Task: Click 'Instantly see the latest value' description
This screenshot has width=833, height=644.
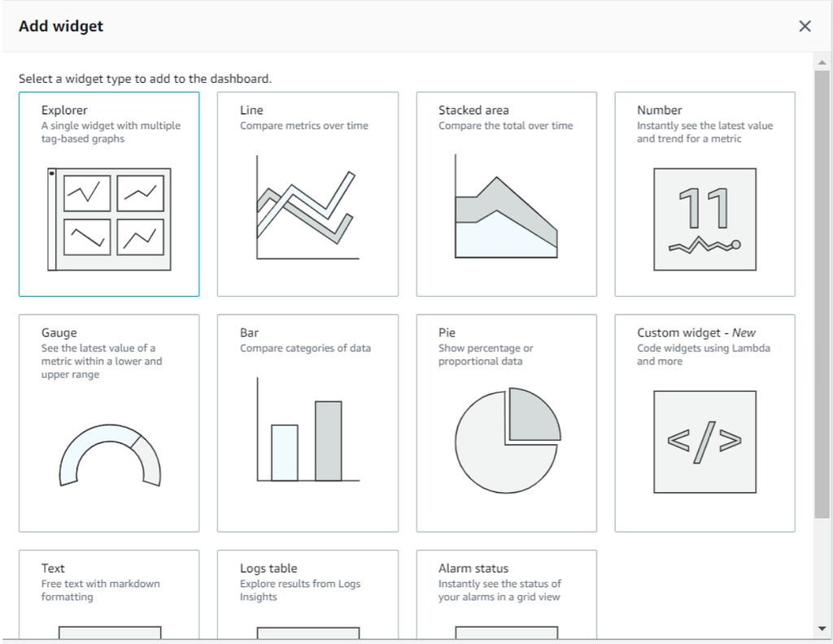Action: pyautogui.click(x=704, y=133)
